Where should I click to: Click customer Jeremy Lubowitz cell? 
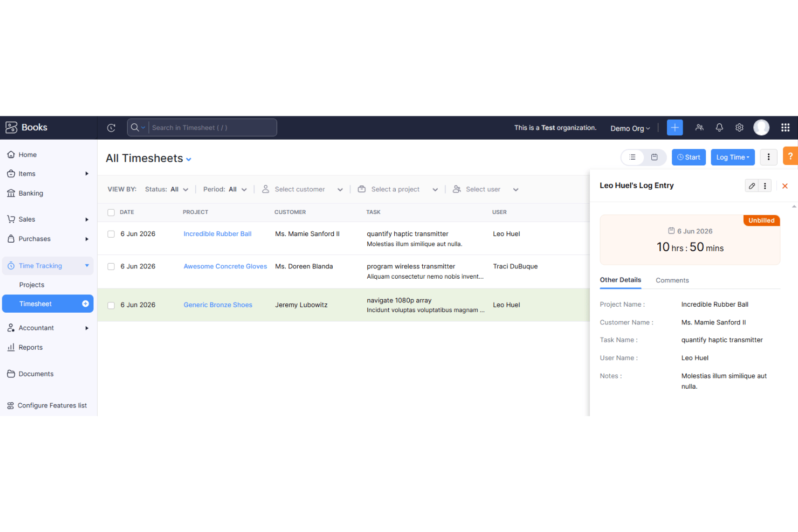[301, 305]
